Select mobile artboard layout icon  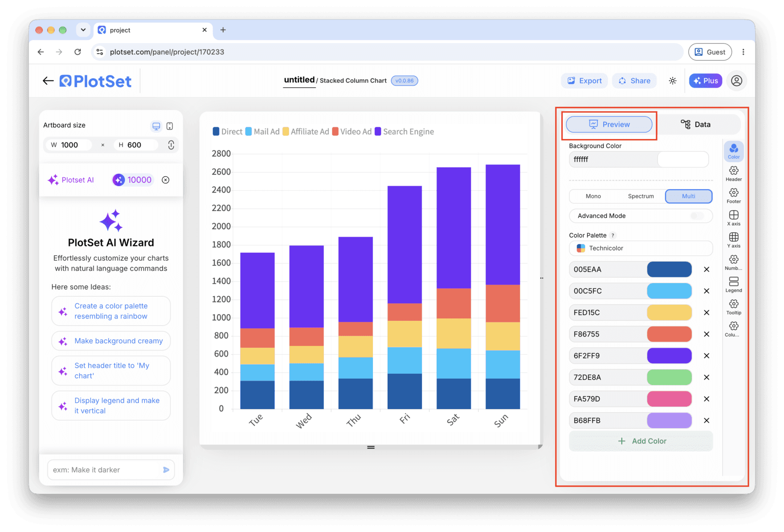pyautogui.click(x=170, y=126)
